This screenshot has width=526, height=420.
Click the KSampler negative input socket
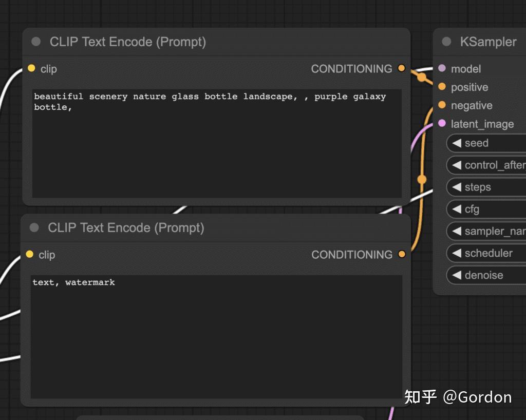pos(442,105)
